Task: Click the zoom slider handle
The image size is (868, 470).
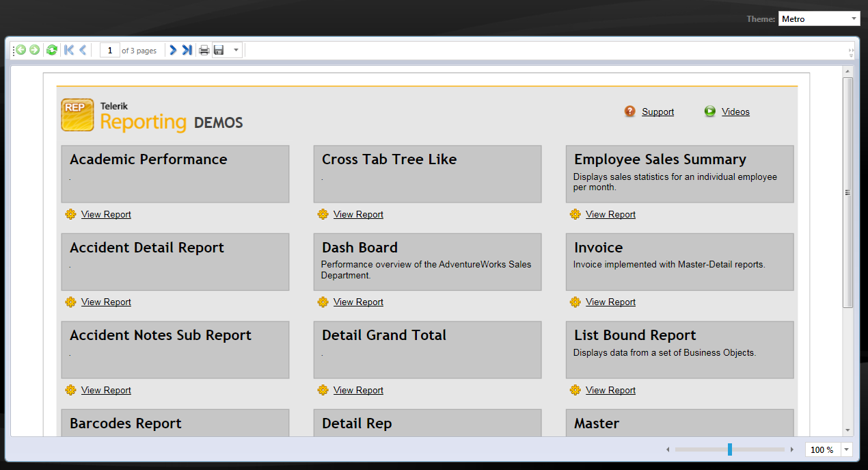Action: click(730, 449)
